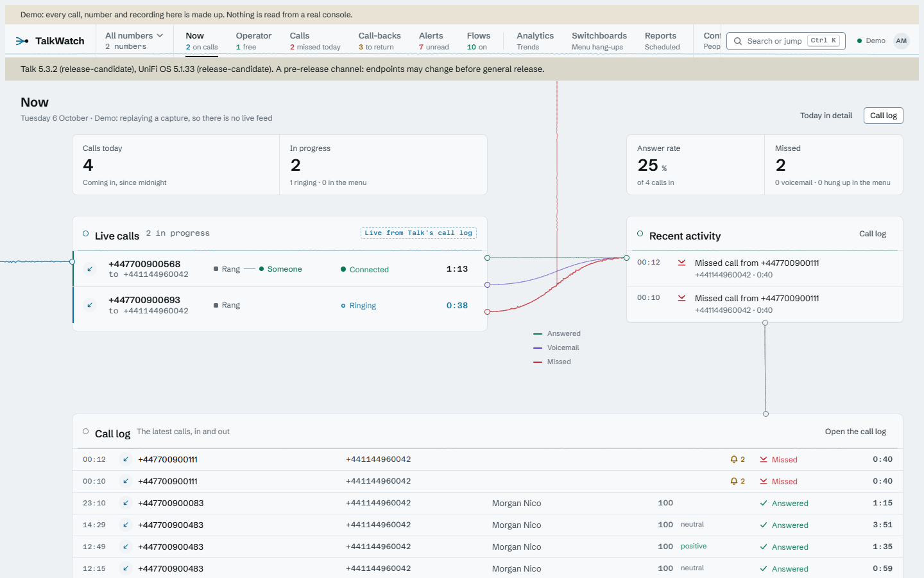
Task: Click the Live from Talk's call log badge
Action: (418, 233)
